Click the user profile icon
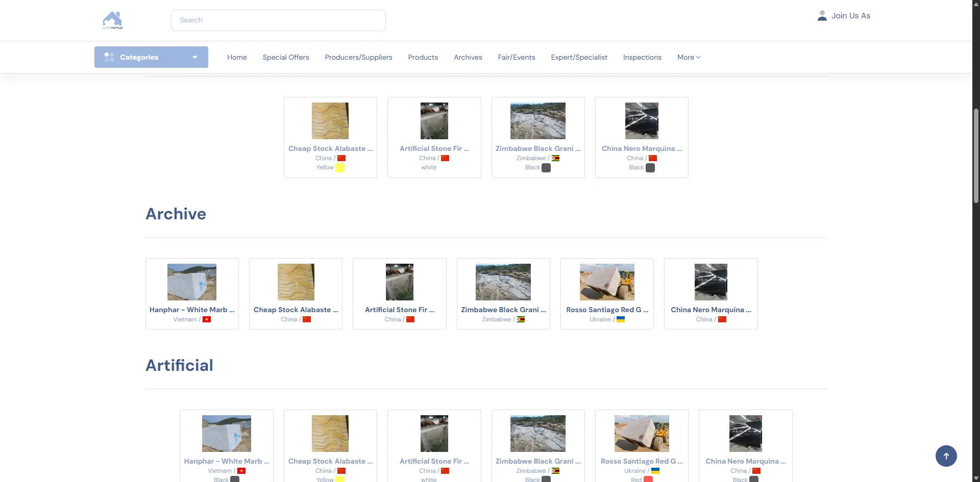Screen dimensions: 980x482 coord(822,16)
